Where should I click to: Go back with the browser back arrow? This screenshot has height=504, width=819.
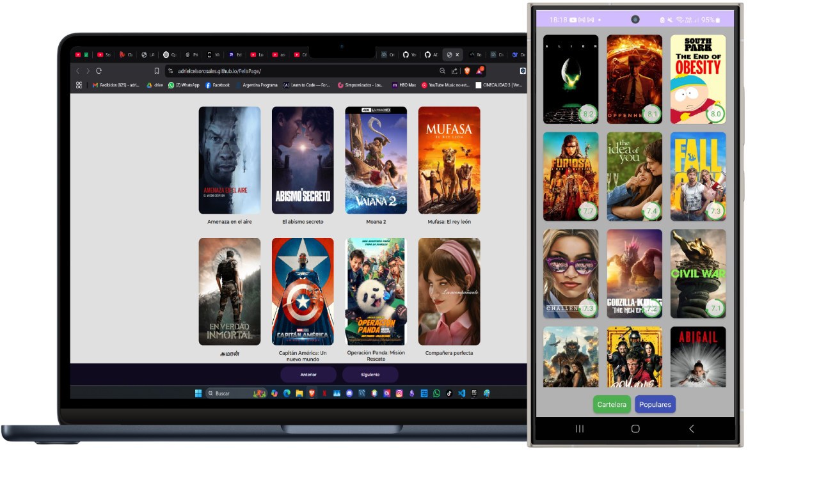77,71
